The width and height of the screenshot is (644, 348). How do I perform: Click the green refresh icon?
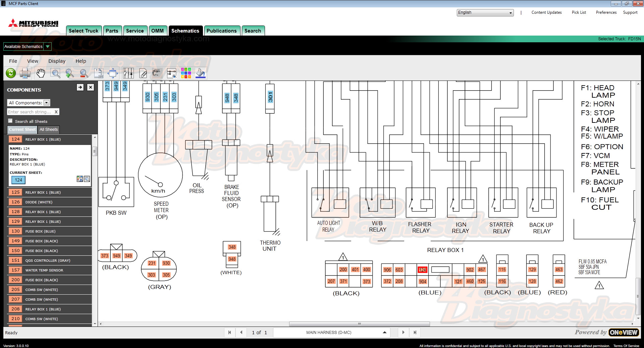[x=11, y=73]
